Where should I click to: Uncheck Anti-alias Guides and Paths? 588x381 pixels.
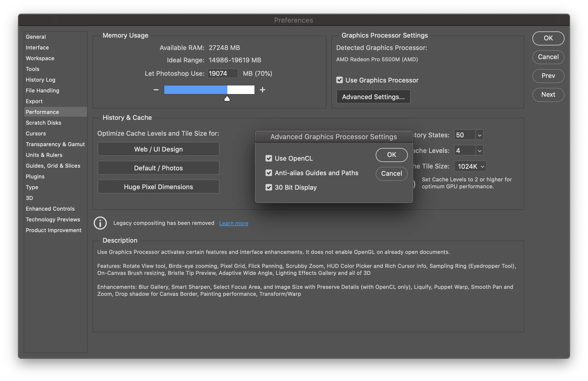[269, 173]
